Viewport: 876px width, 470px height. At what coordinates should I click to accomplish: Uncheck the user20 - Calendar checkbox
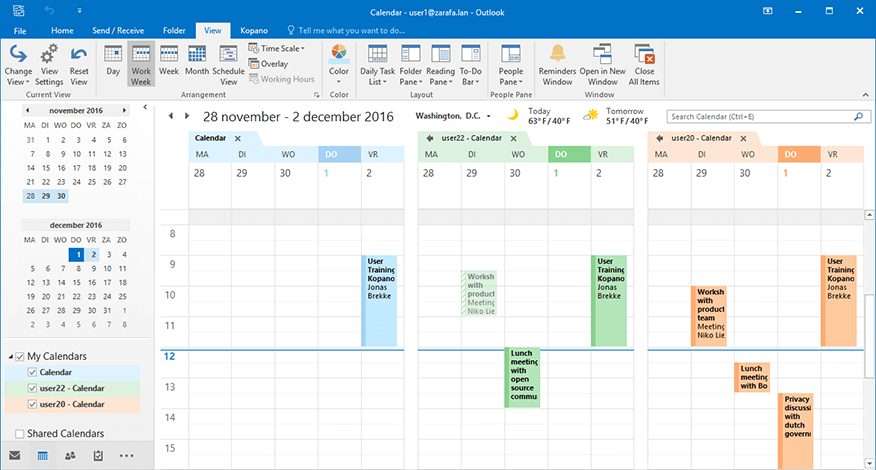(x=32, y=404)
